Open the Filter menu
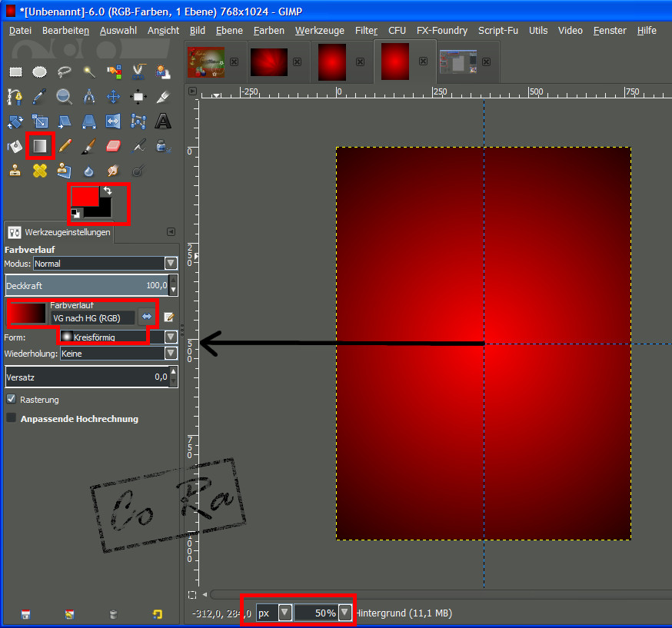Screen dimensions: 672x628 (x=366, y=30)
